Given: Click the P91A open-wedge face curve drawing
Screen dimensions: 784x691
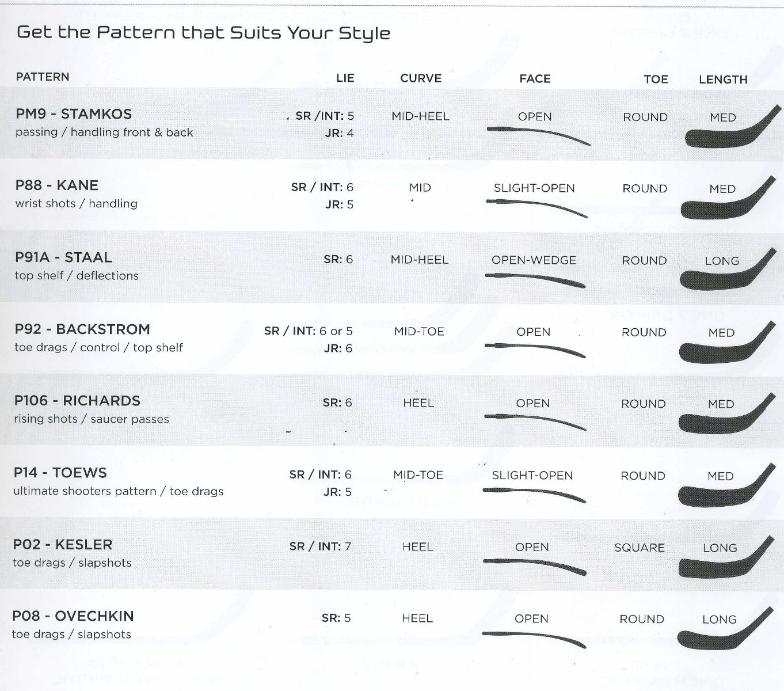Looking at the screenshot, I should [535, 280].
